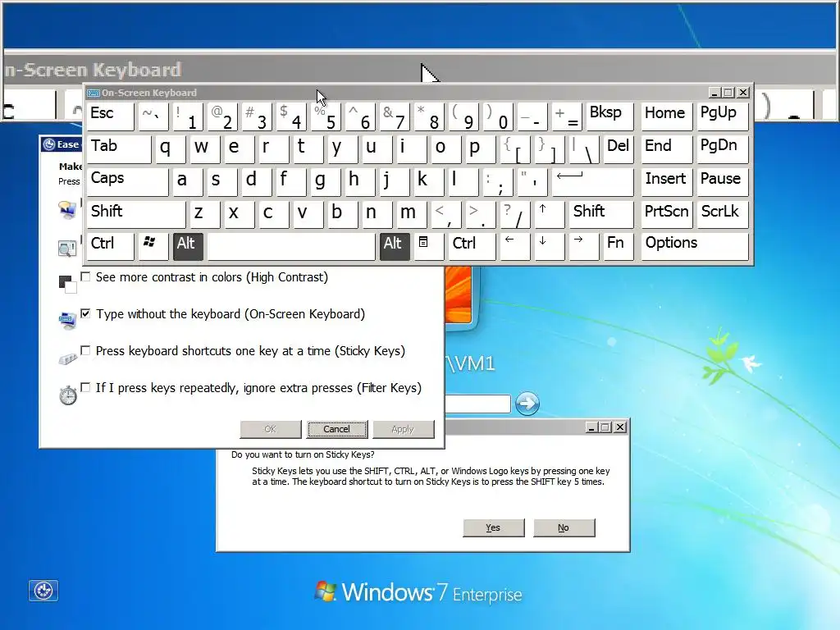Screen dimensions: 840x630
Task: Click the number 0 key
Action: [498, 116]
